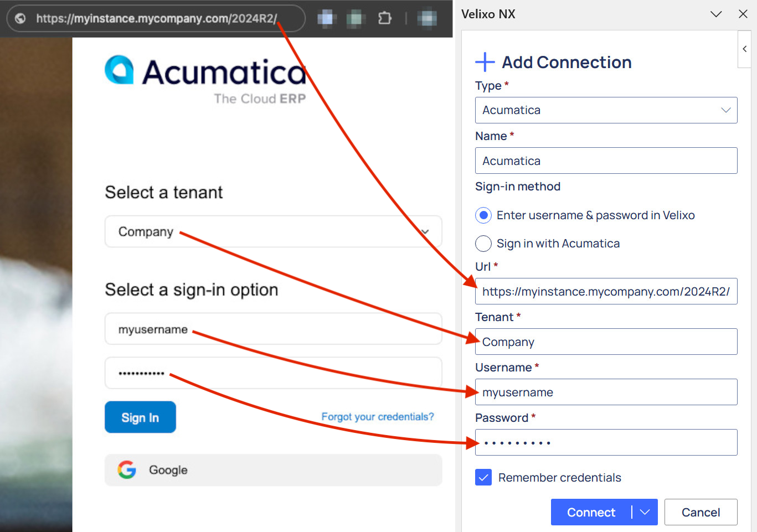The width and height of the screenshot is (757, 532).
Task: Click the Url input field
Action: [x=606, y=291]
